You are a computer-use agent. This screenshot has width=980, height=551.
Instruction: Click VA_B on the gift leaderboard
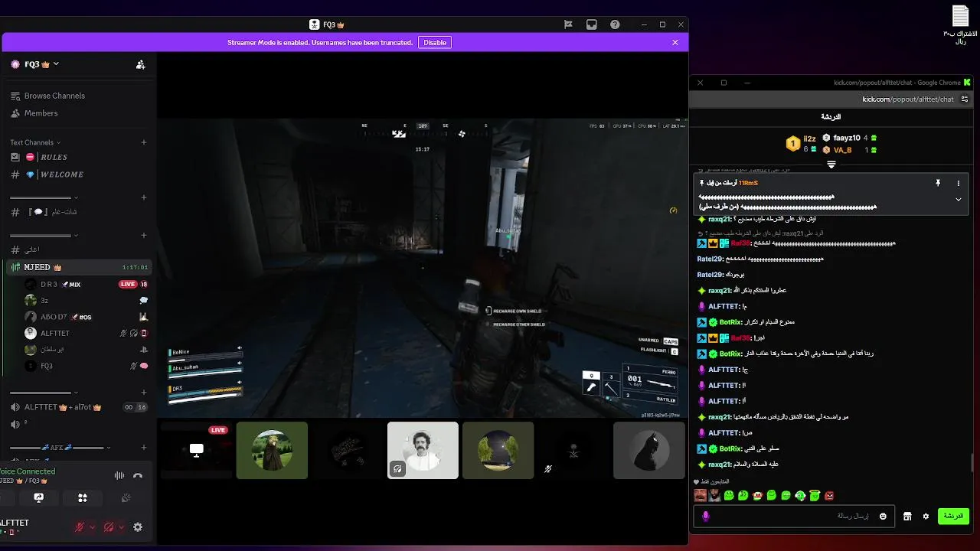pyautogui.click(x=842, y=150)
